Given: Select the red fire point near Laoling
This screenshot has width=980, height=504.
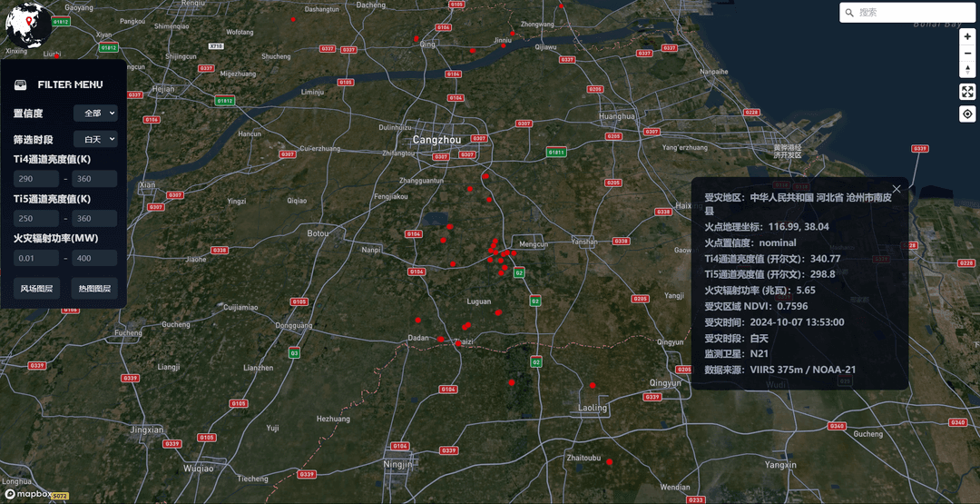Looking at the screenshot, I should [x=593, y=385].
